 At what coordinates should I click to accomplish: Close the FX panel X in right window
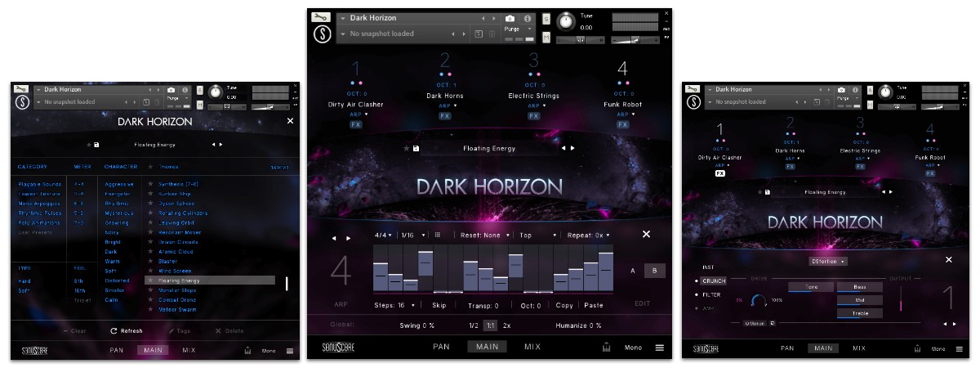coord(949,260)
